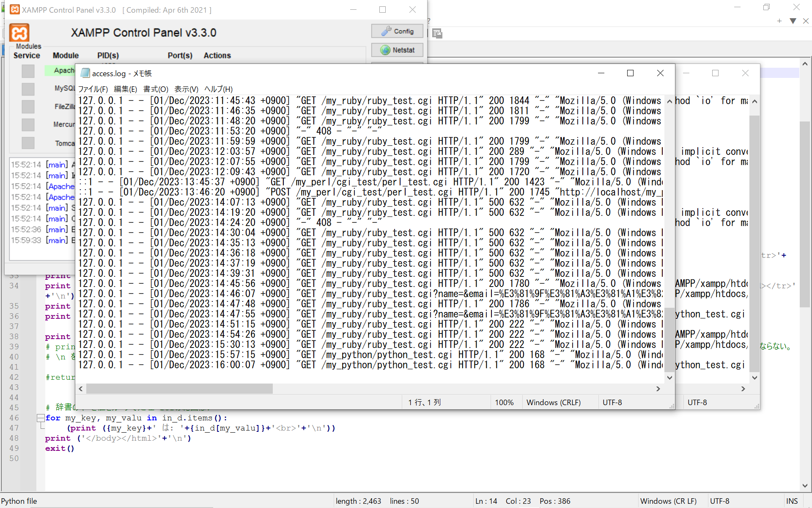Minimize the code editor main window

(x=738, y=7)
